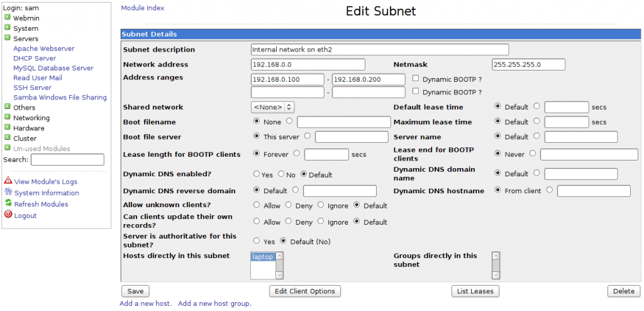
Task: Collapse the Servers category in sidebar
Action: pos(8,38)
